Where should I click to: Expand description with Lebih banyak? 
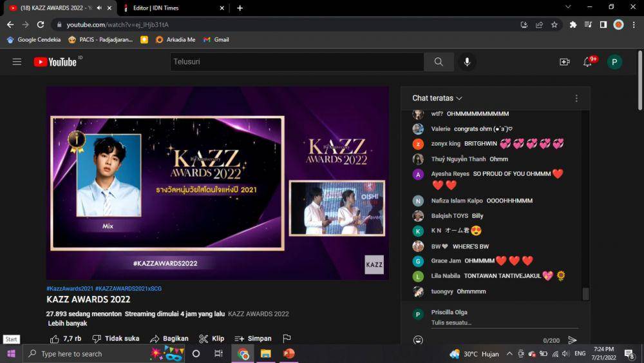(68, 323)
